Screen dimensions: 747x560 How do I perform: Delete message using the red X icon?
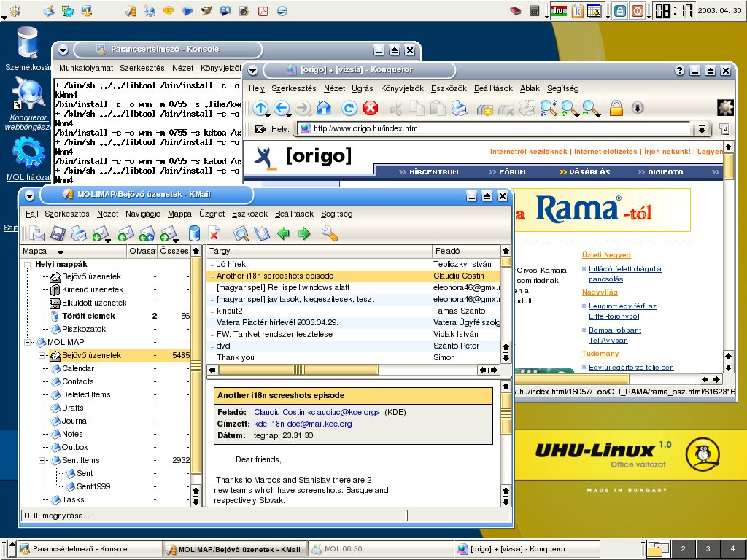214,234
